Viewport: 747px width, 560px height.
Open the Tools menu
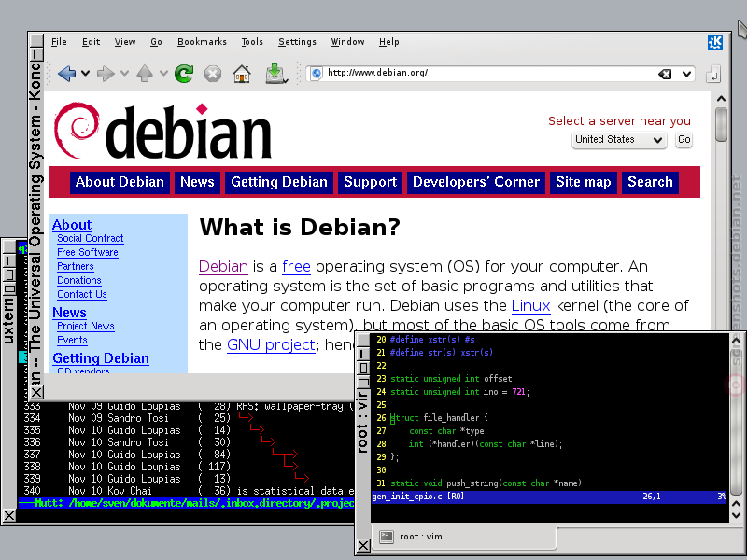252,42
